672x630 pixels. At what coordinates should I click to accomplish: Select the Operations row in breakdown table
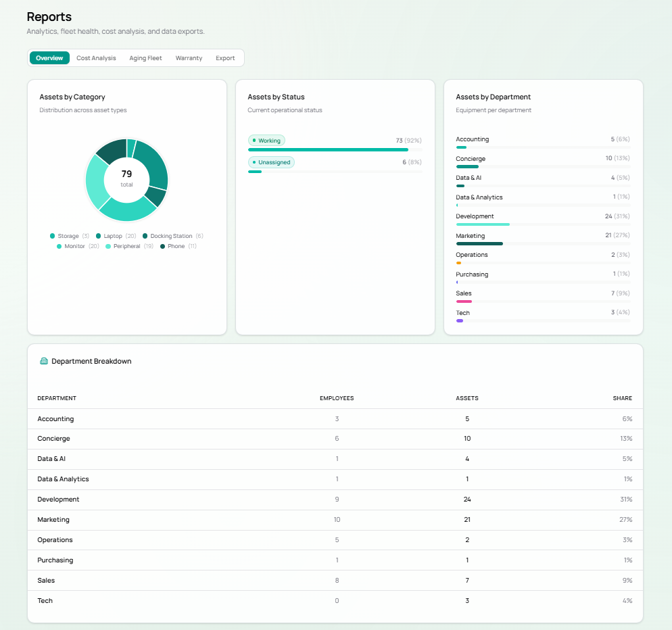(x=335, y=540)
